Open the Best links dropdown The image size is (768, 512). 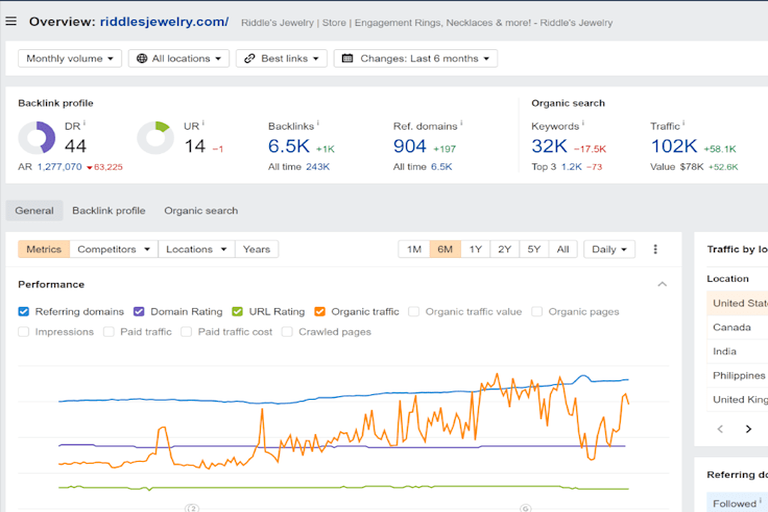pos(281,58)
